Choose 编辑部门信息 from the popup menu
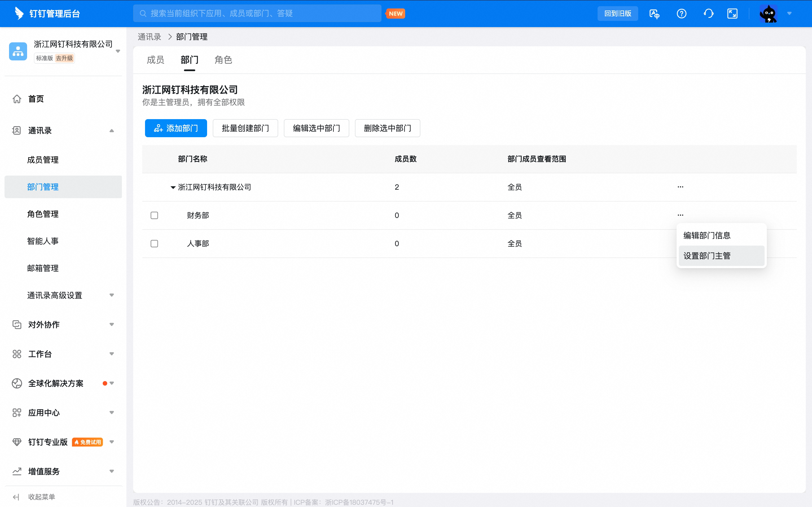812x507 pixels. tap(721, 235)
